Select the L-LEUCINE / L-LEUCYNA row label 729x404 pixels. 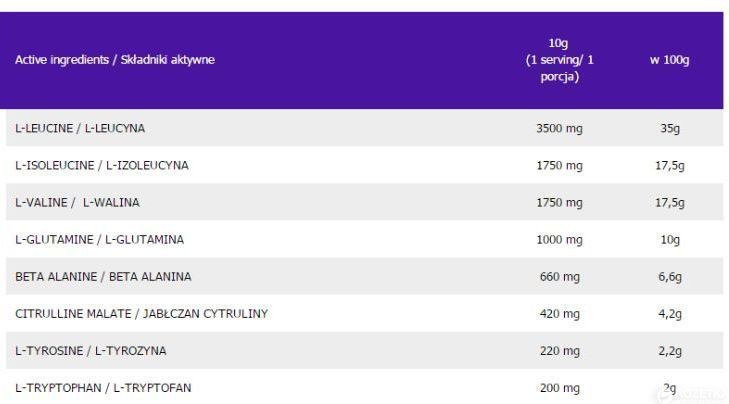pyautogui.click(x=80, y=128)
